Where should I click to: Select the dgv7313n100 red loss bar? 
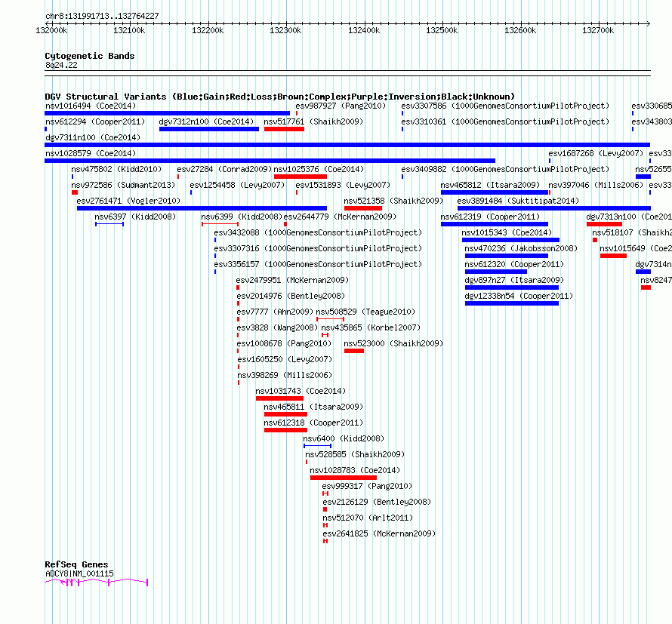(604, 224)
